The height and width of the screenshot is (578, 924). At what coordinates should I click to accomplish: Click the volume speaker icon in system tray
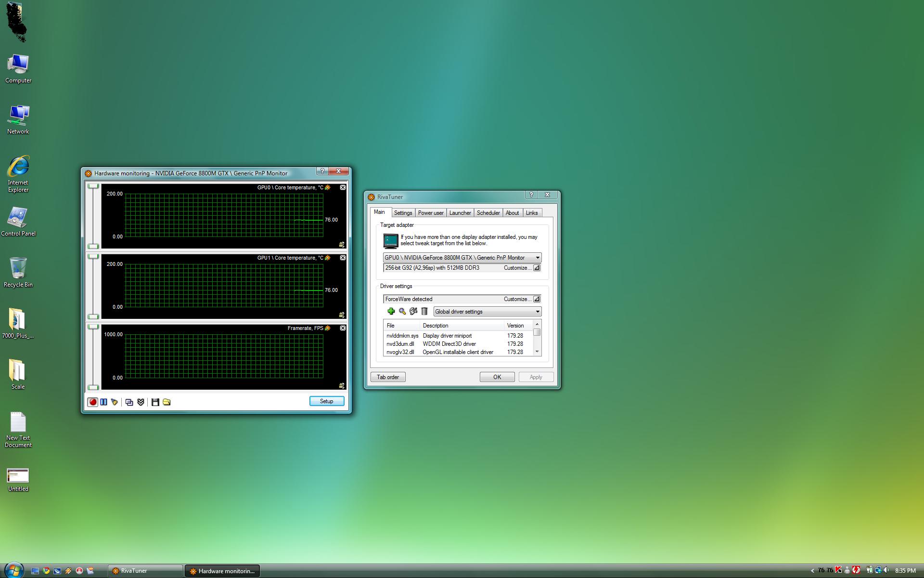(886, 570)
